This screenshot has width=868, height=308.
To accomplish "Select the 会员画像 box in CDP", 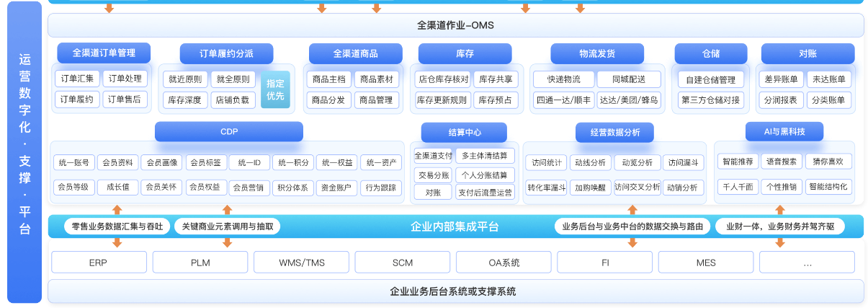I will (160, 163).
